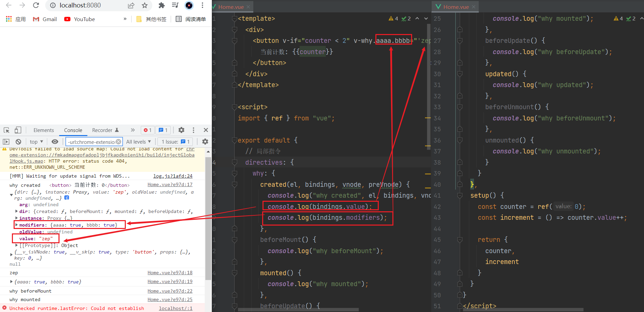Open the '1 Issue' button

(x=175, y=142)
